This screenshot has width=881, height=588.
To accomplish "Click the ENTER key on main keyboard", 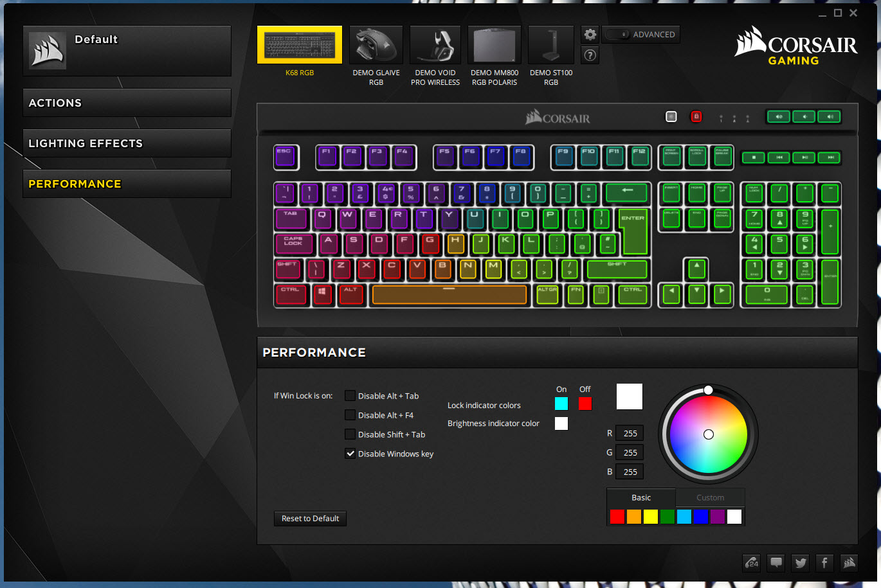I will [x=633, y=231].
